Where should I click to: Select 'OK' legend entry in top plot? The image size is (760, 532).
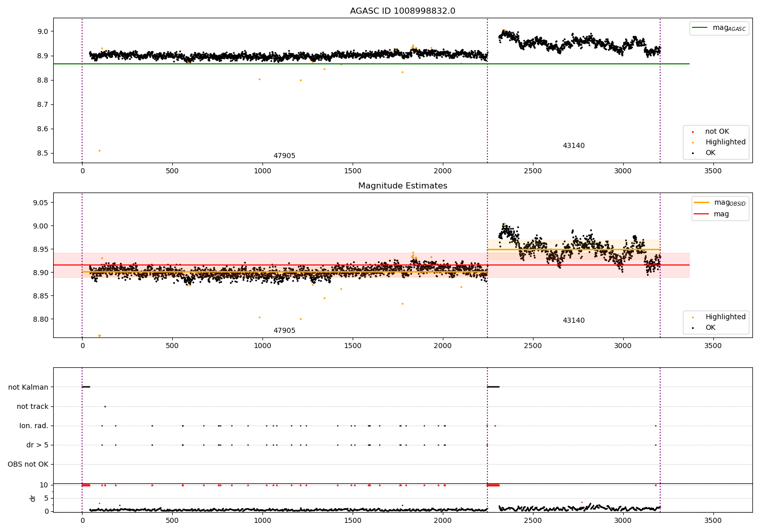[710, 153]
